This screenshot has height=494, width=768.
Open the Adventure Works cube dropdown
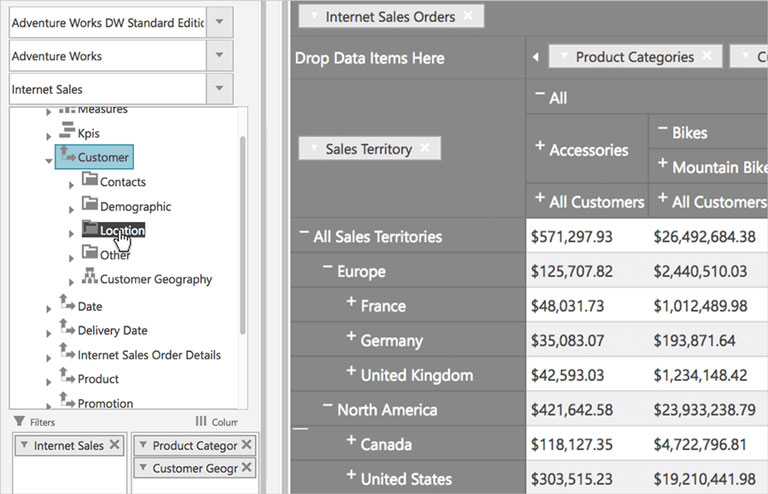point(220,56)
